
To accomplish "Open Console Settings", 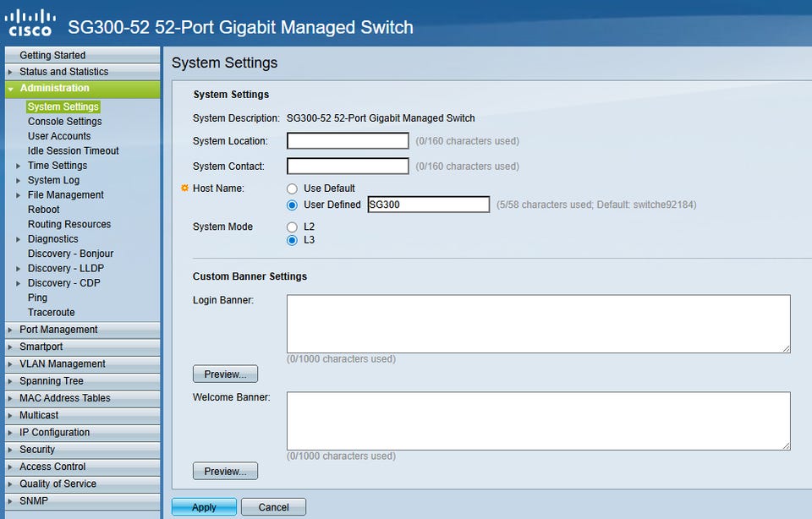I will (x=65, y=121).
